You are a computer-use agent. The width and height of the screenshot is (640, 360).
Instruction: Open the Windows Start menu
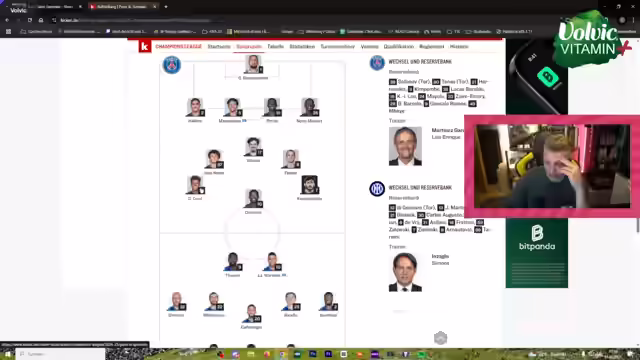7,354
